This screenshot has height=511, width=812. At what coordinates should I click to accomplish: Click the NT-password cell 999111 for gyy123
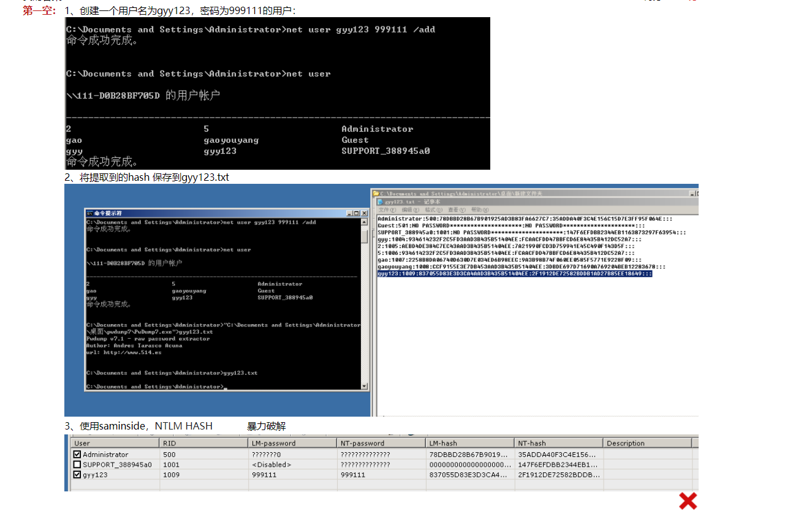click(353, 475)
